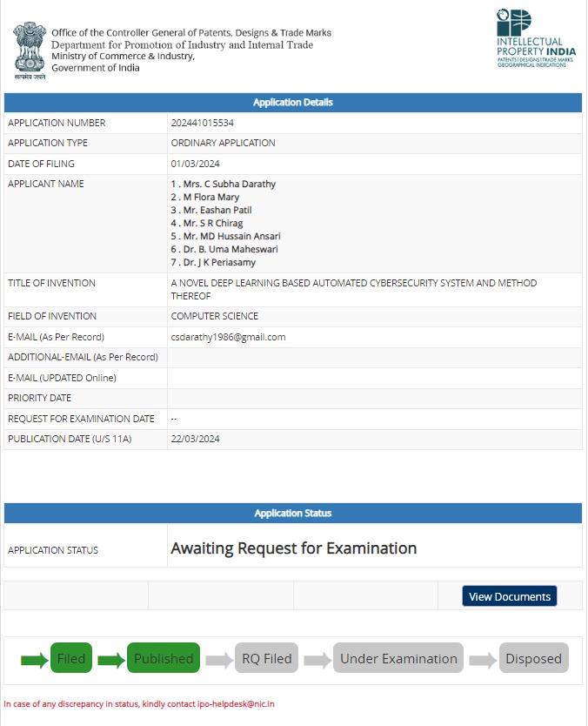Click the E-MAIL (As Per Record) label
Image resolution: width=588 pixels, height=726 pixels.
pyautogui.click(x=56, y=337)
